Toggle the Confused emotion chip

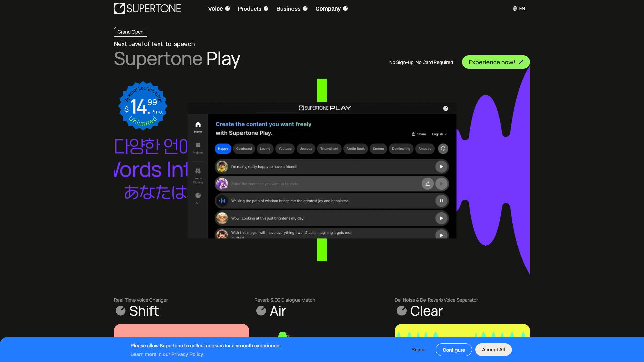click(244, 149)
